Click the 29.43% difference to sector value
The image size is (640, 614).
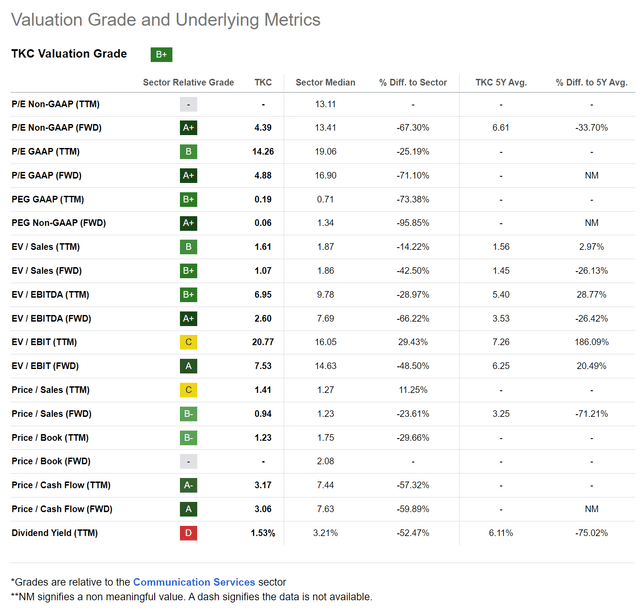click(413, 342)
